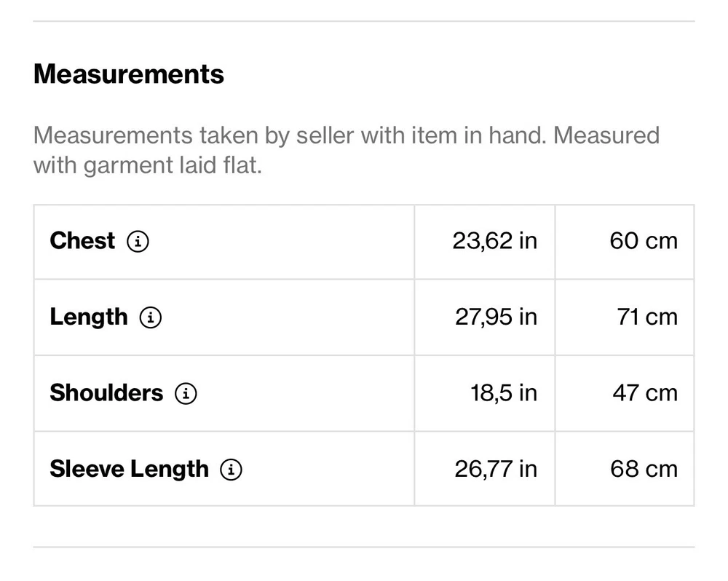This screenshot has height=581, width=728.
Task: Click the 23,62 in chest value
Action: pyautogui.click(x=494, y=241)
